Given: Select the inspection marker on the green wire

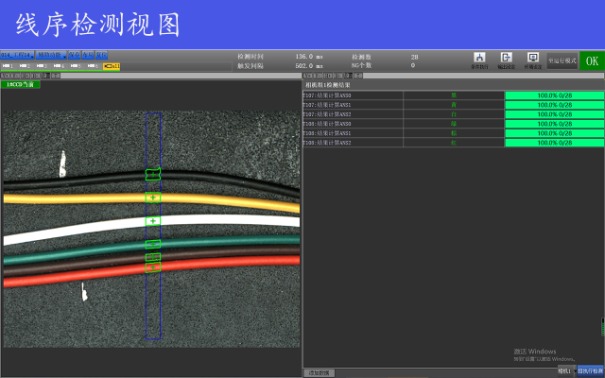Looking at the screenshot, I should 153,244.
